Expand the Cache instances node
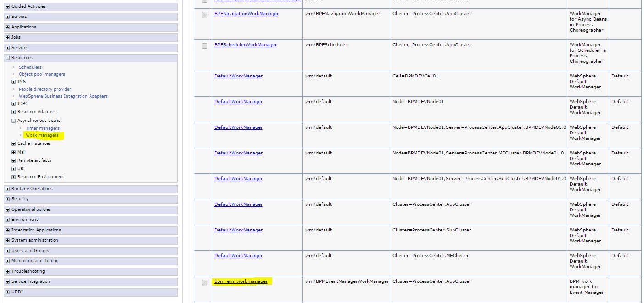The height and width of the screenshot is (303, 644). click(13, 143)
